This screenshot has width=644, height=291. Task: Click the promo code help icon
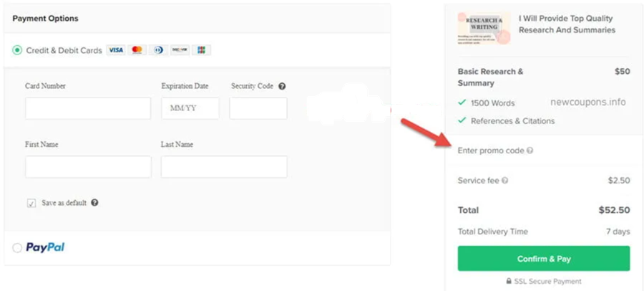530,151
